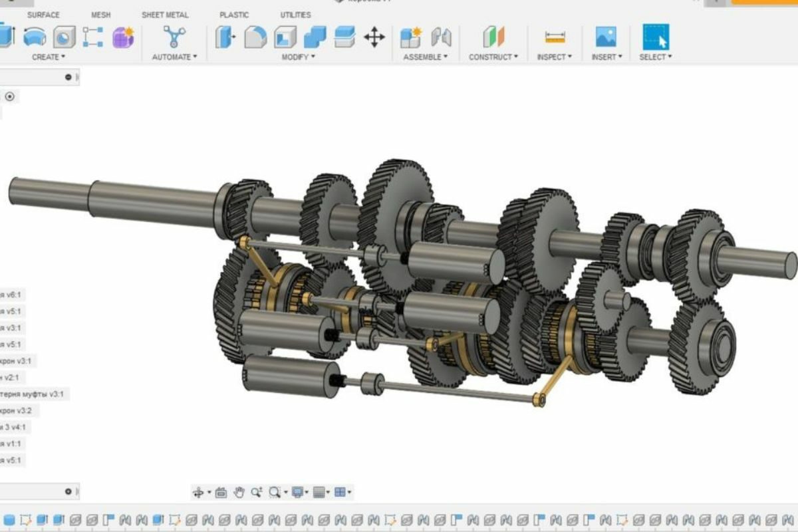
Task: Click the Insert image icon
Action: coord(605,37)
